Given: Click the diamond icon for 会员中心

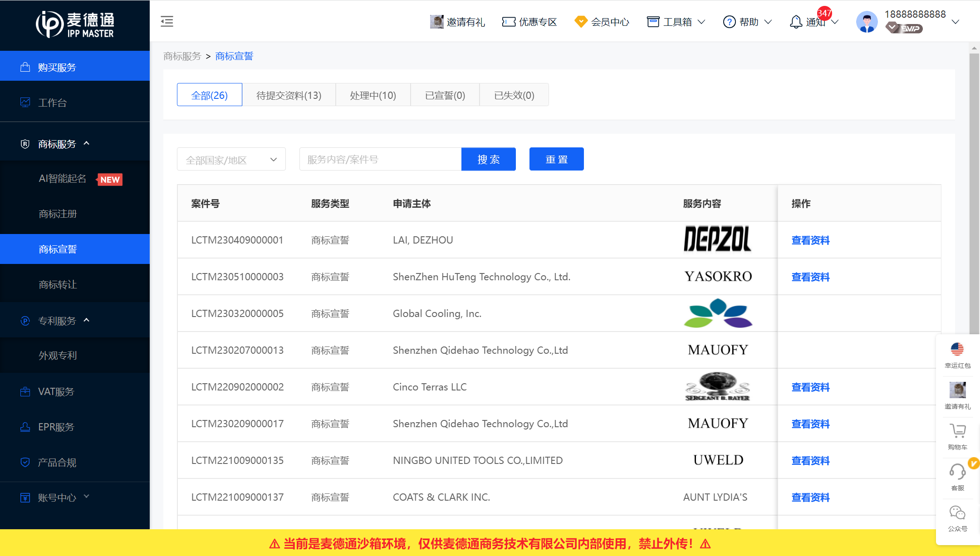Looking at the screenshot, I should click(581, 22).
